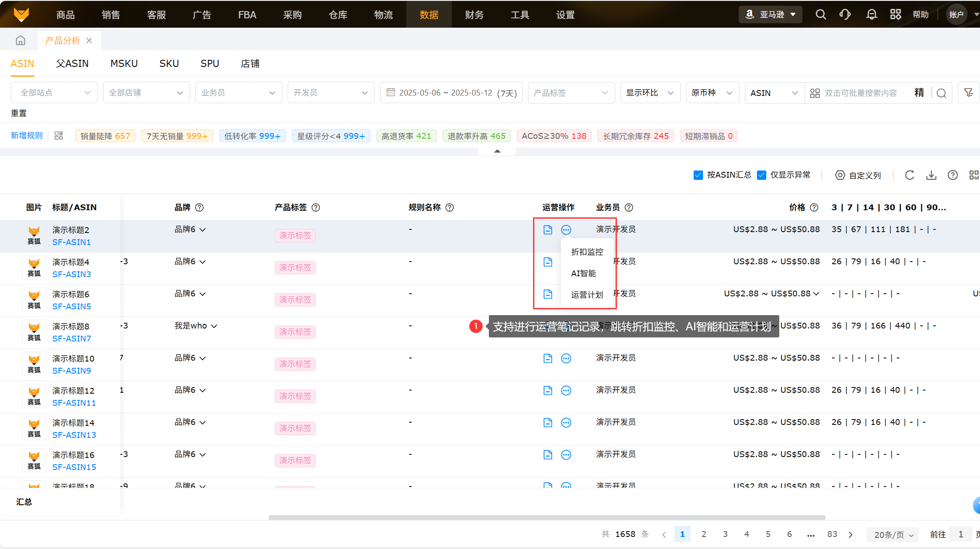
Task: Click the search magnifier in top bar
Action: click(820, 15)
